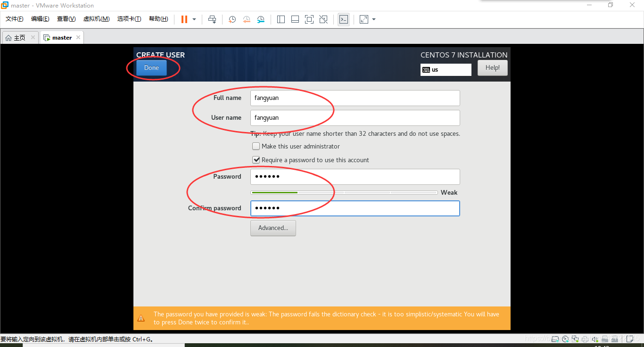This screenshot has width=644, height=347.
Task: Focus the User name field
Action: click(x=355, y=118)
